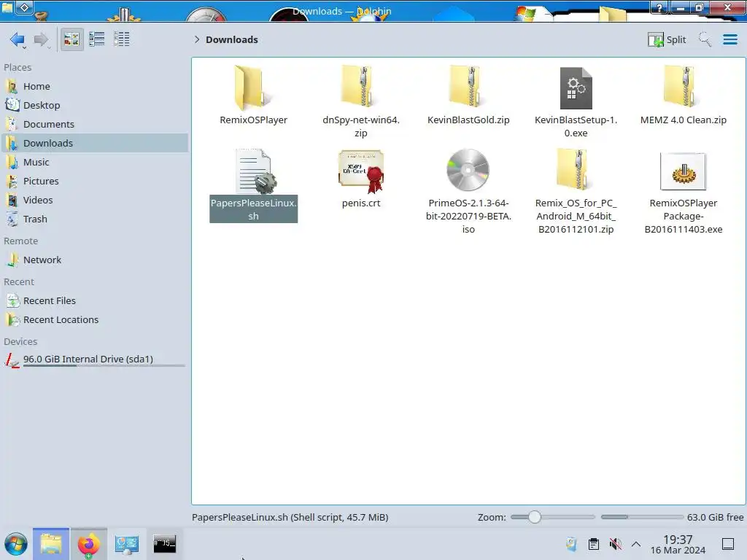Viewport: 747px width, 560px height.
Task: Select the RemixOSPlayer folder icon
Action: pos(252,88)
